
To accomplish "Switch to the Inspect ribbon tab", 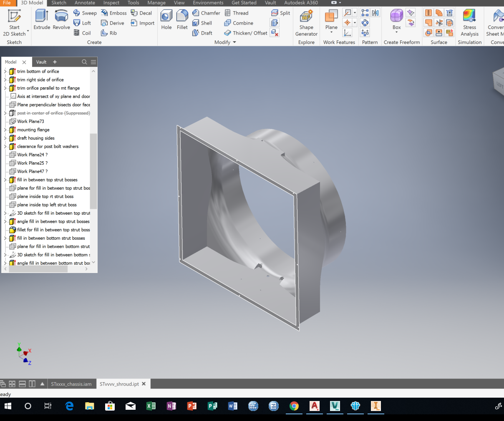I will click(111, 3).
